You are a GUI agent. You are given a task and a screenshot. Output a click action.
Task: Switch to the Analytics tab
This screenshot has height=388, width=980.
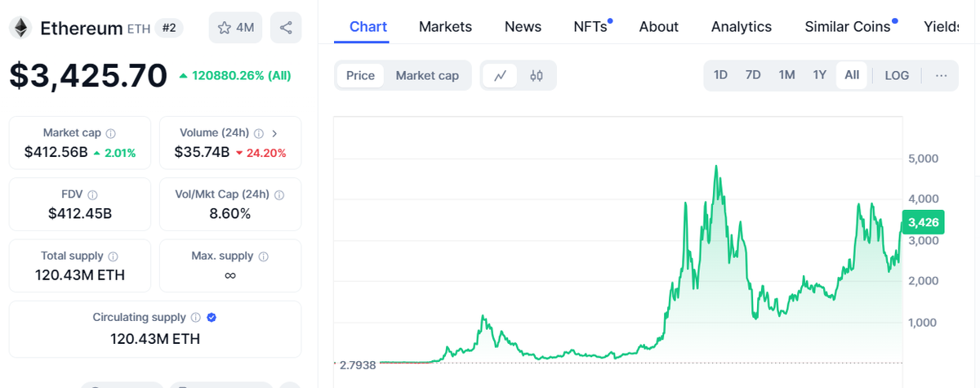tap(741, 27)
